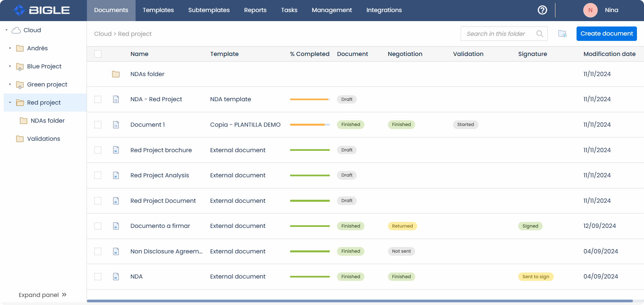The height and width of the screenshot is (305, 644).
Task: Open the Reports section
Action: [x=255, y=10]
